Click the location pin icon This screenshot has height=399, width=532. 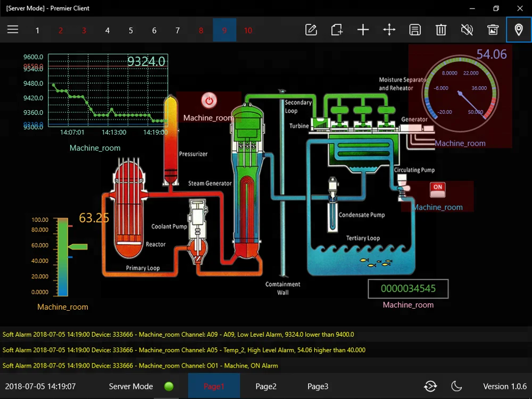pos(519,30)
